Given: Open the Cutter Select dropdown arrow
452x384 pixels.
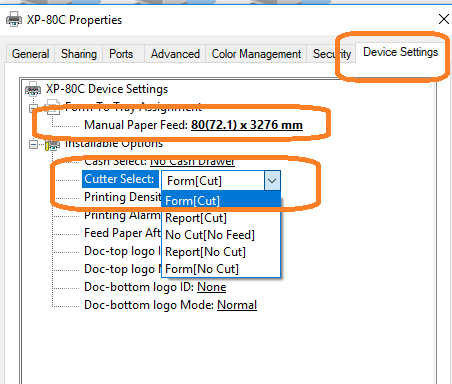Looking at the screenshot, I should (272, 181).
